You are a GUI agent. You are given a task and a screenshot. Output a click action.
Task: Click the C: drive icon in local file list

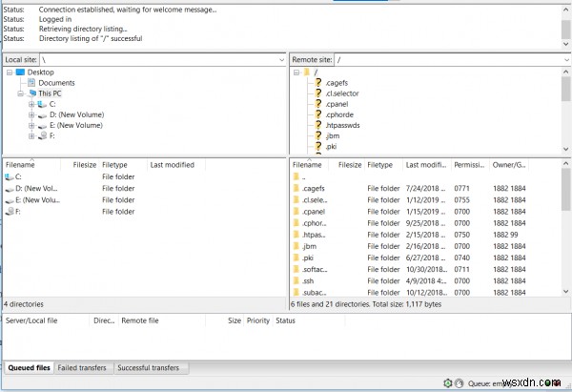tap(9, 176)
